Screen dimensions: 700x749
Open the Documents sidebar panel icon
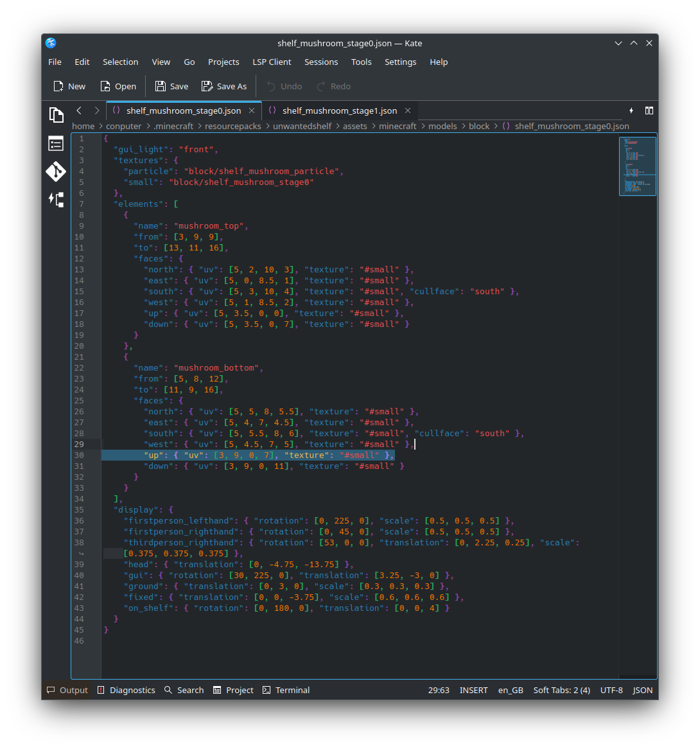pyautogui.click(x=57, y=115)
